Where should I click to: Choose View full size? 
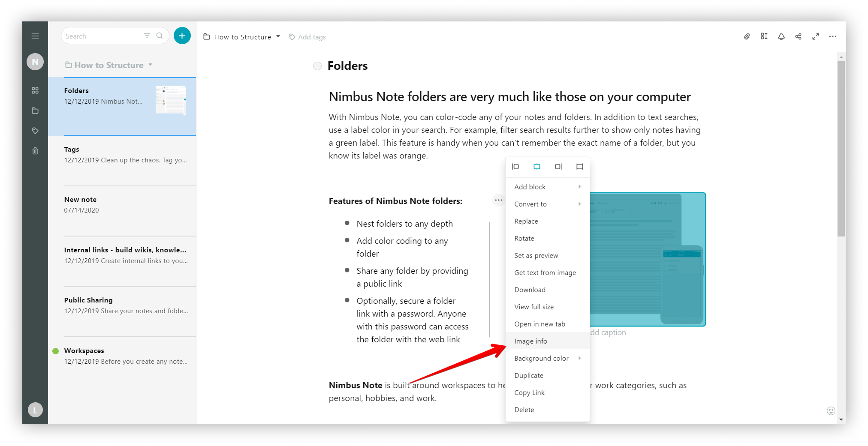click(x=548, y=307)
